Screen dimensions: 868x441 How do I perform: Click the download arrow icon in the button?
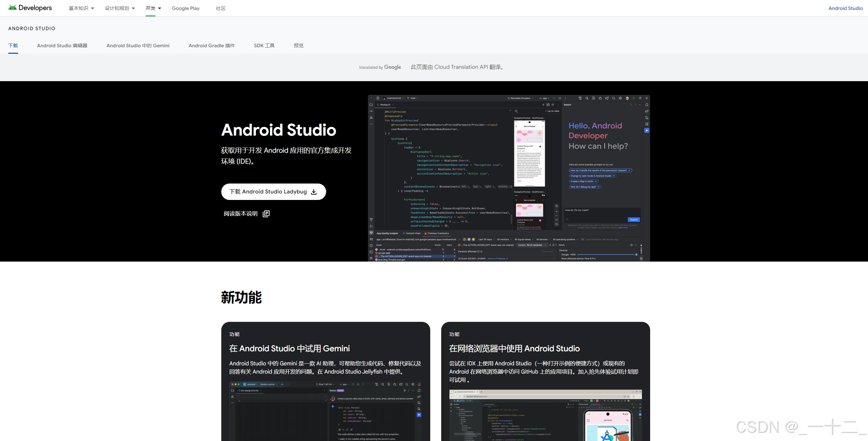pyautogui.click(x=314, y=192)
